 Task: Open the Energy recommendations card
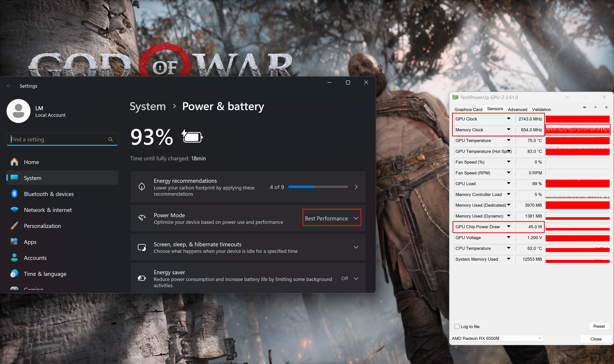[x=248, y=187]
